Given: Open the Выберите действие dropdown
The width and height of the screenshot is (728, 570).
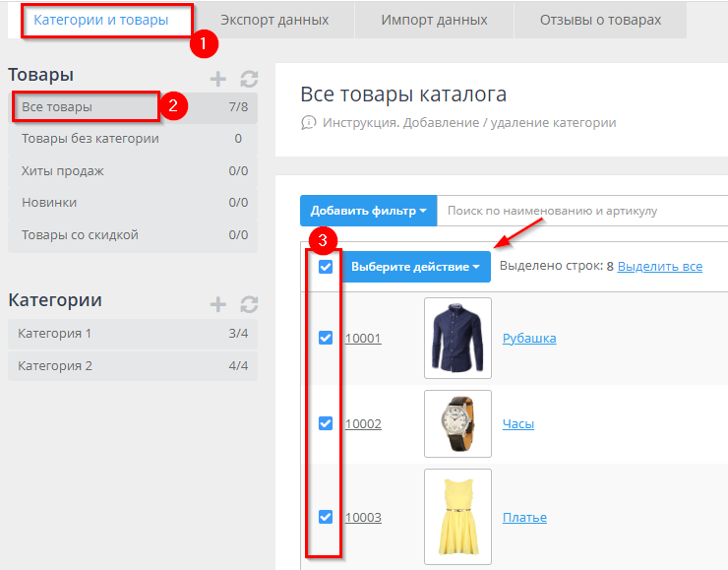Looking at the screenshot, I should (415, 267).
